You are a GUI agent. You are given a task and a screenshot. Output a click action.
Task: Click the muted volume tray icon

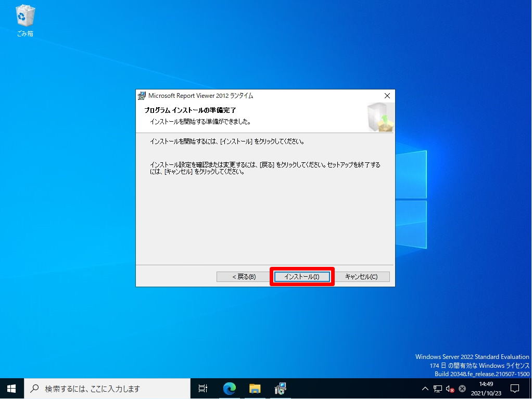(x=450, y=389)
